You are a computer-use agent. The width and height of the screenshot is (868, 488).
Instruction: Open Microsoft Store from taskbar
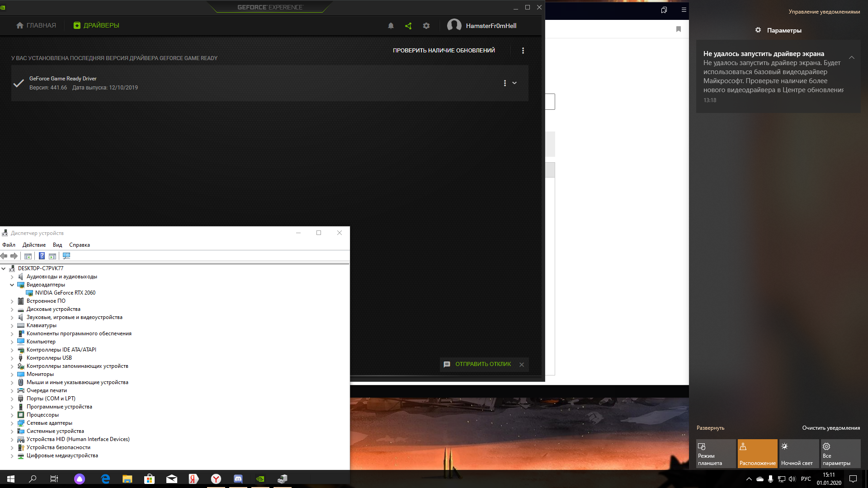pos(150,479)
